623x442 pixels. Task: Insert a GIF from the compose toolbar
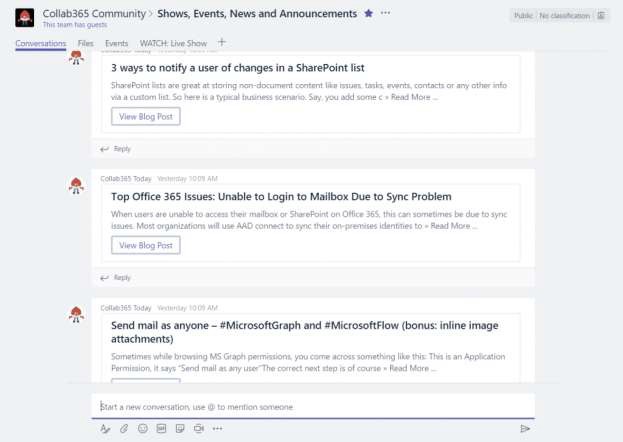pos(161,428)
